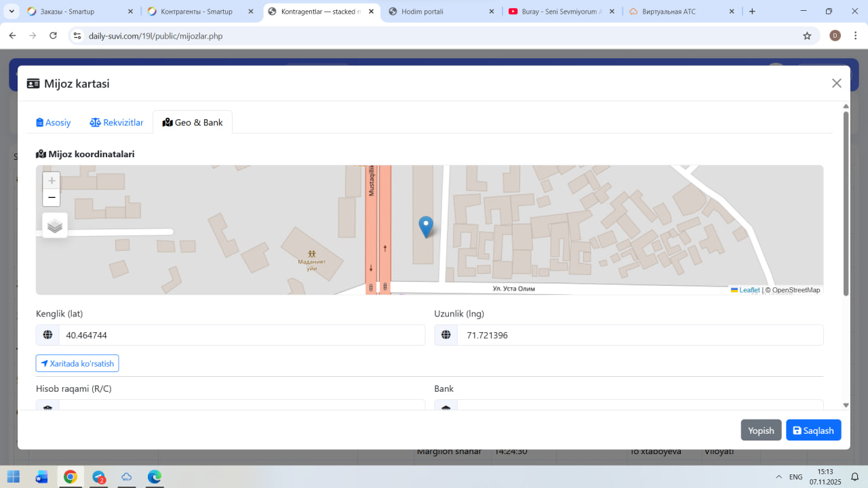The width and height of the screenshot is (868, 488).
Task: Switch input language from ENG
Action: 796,476
